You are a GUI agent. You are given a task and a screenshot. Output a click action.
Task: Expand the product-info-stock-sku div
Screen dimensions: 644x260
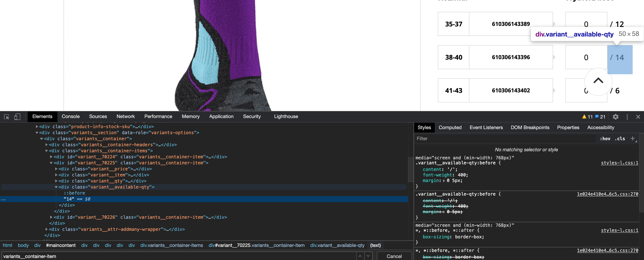click(x=37, y=127)
